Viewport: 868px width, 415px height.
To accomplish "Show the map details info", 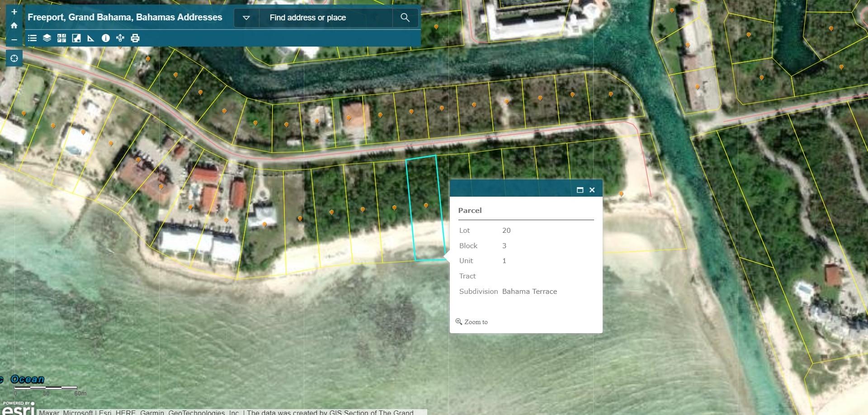I will 106,38.
